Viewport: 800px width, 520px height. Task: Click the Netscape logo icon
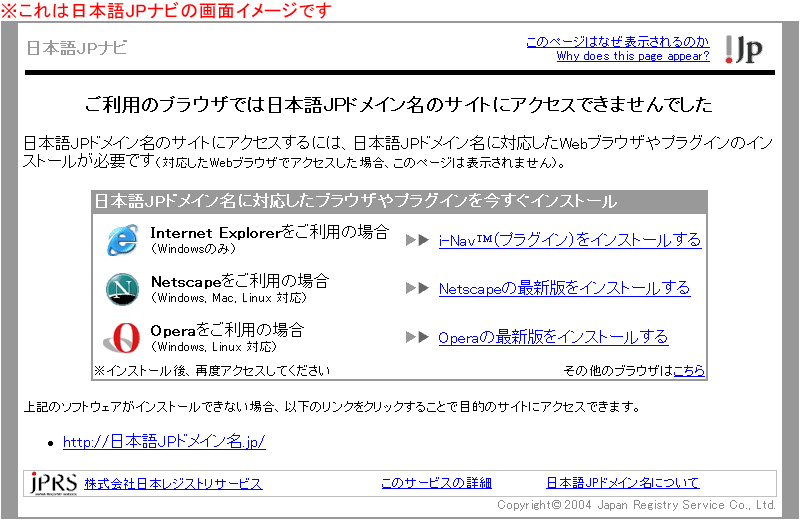[x=122, y=289]
